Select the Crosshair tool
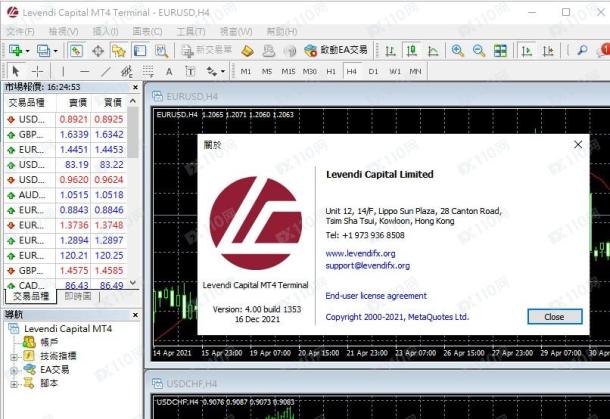610x419 pixels. pyautogui.click(x=37, y=71)
